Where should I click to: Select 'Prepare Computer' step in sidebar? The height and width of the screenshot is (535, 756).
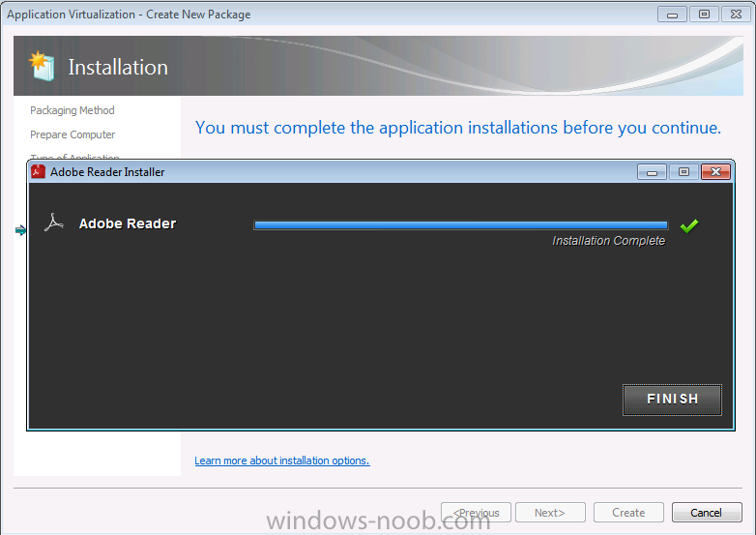(x=73, y=134)
